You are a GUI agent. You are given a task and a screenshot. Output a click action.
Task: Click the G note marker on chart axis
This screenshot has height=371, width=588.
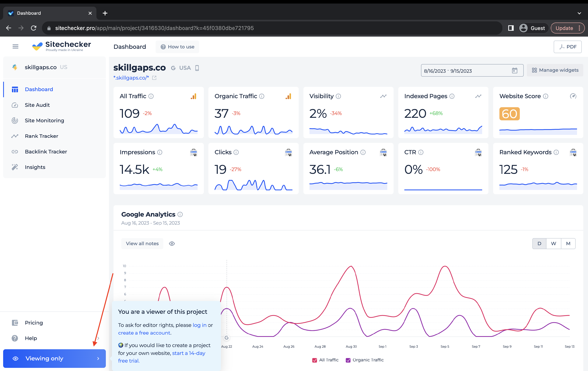[227, 338]
